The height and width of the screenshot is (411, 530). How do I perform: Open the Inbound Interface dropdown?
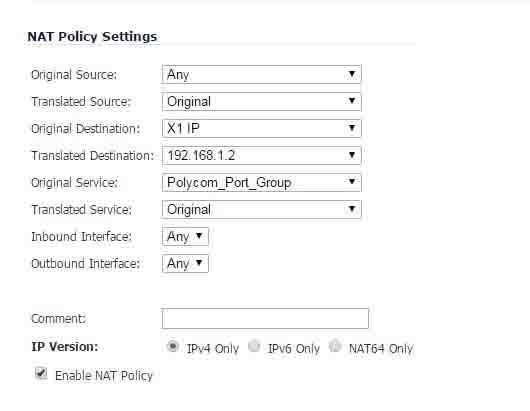tap(185, 237)
